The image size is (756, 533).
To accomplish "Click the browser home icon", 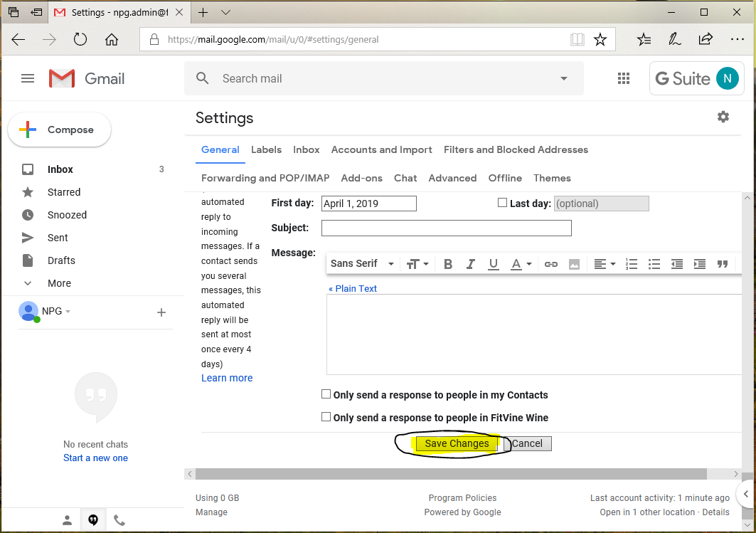I will pyautogui.click(x=112, y=39).
